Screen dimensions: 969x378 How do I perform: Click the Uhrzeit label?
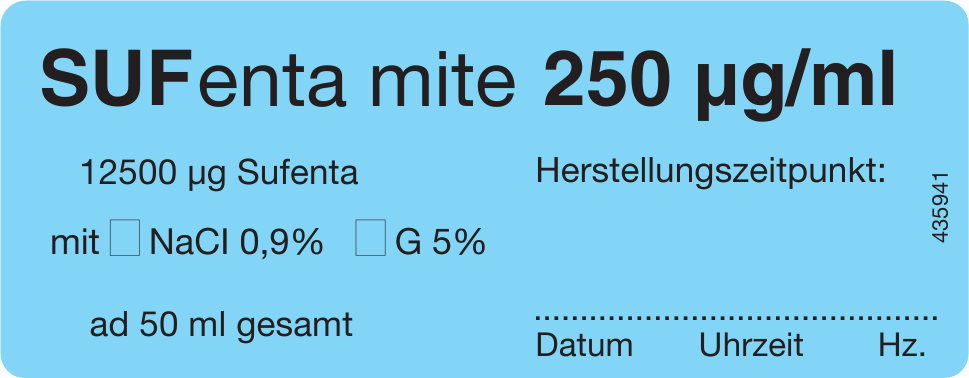coord(751,345)
